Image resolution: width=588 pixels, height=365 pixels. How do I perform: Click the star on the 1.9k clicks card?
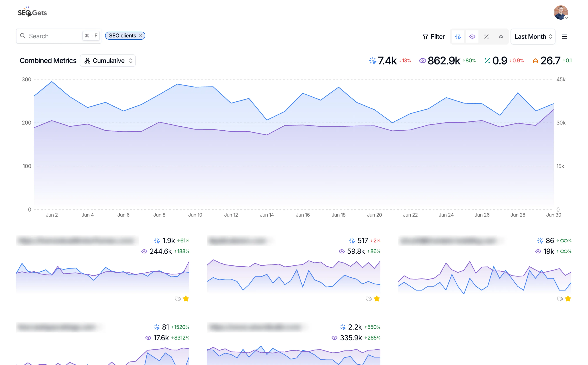[x=186, y=299]
